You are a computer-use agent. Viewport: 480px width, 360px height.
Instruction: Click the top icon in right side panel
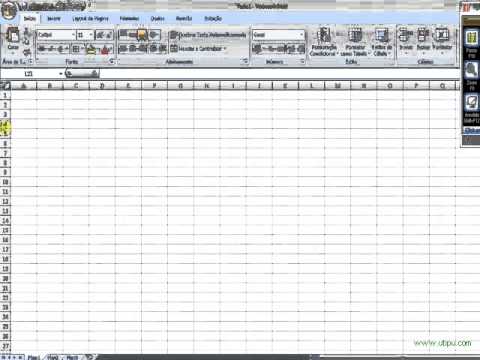[472, 39]
